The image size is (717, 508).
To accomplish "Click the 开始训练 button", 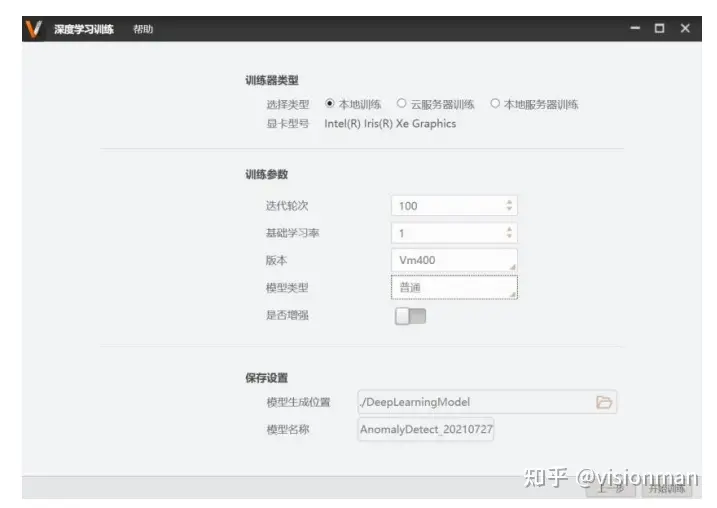I will click(x=667, y=488).
